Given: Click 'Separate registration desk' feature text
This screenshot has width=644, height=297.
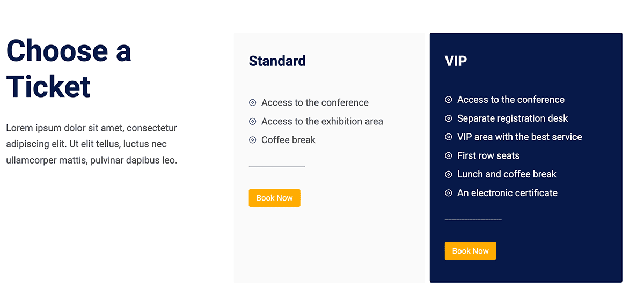Looking at the screenshot, I should point(513,118).
